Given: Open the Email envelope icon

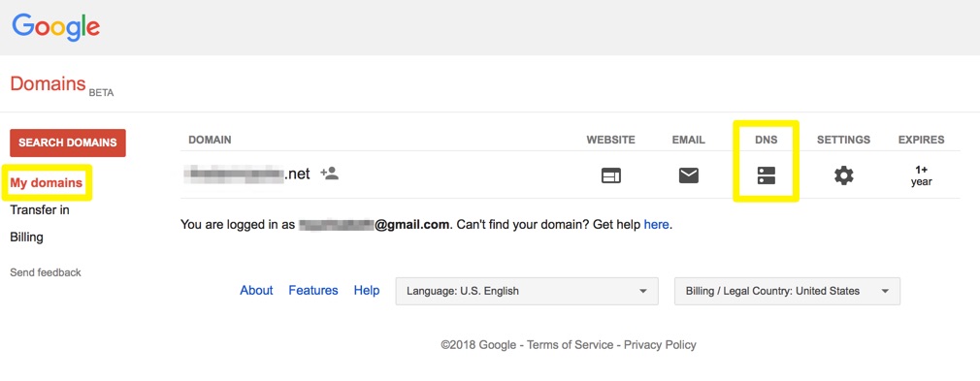Looking at the screenshot, I should pos(689,176).
